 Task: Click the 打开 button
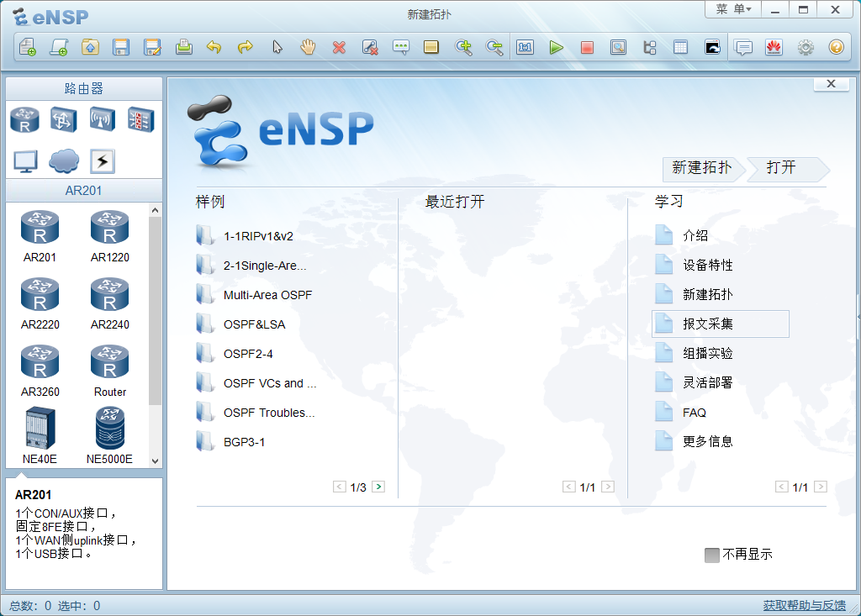[x=786, y=168]
